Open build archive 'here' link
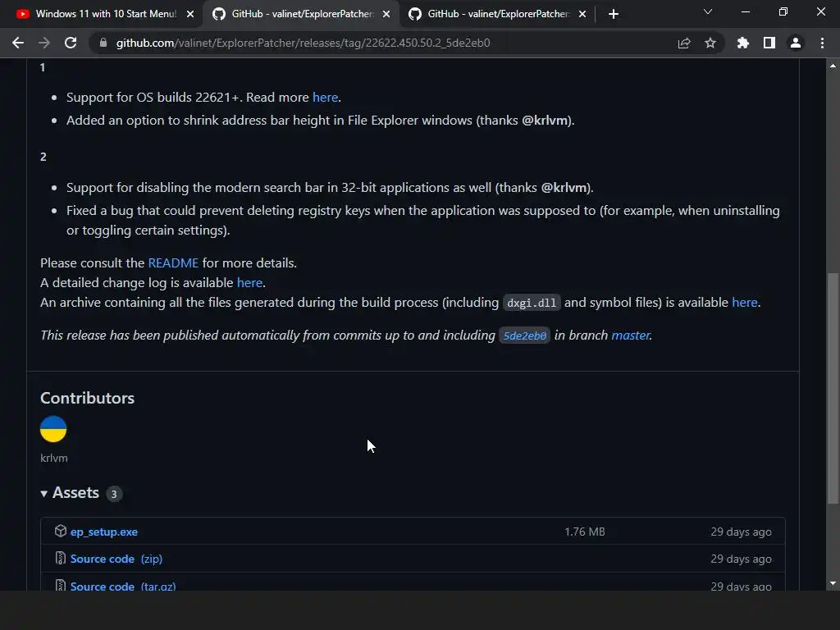 click(x=745, y=303)
